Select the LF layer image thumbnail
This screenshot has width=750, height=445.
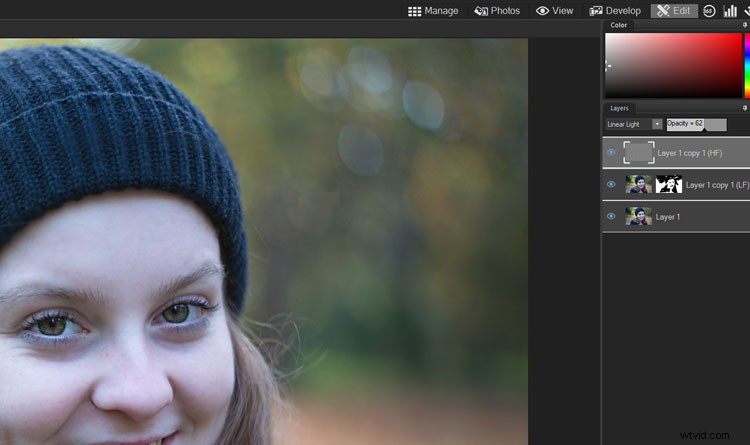(638, 185)
